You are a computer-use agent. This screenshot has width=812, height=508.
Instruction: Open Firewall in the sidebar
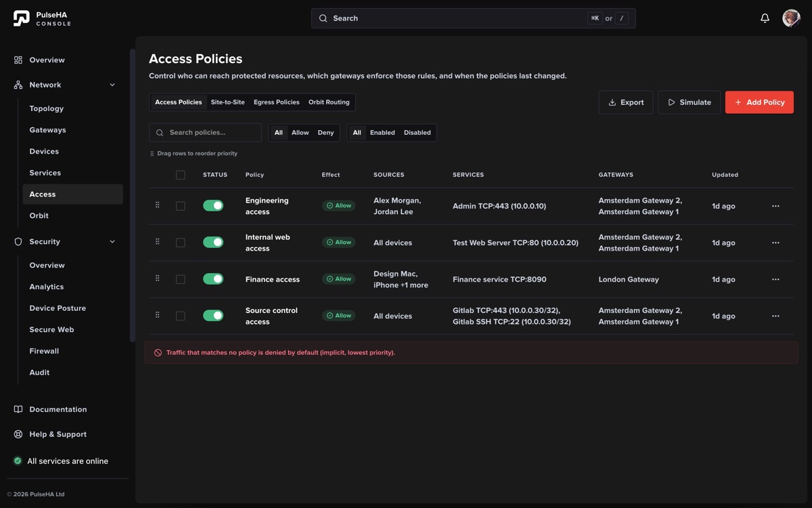(72, 351)
